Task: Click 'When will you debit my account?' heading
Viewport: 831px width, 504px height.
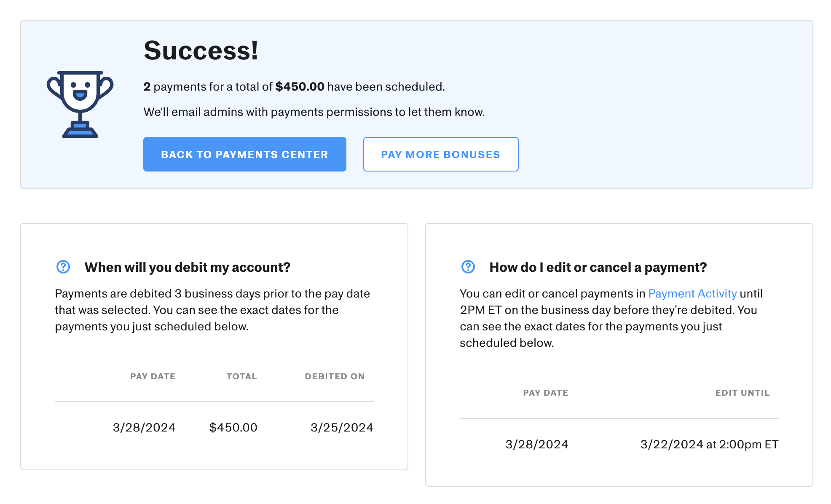Action: [187, 267]
